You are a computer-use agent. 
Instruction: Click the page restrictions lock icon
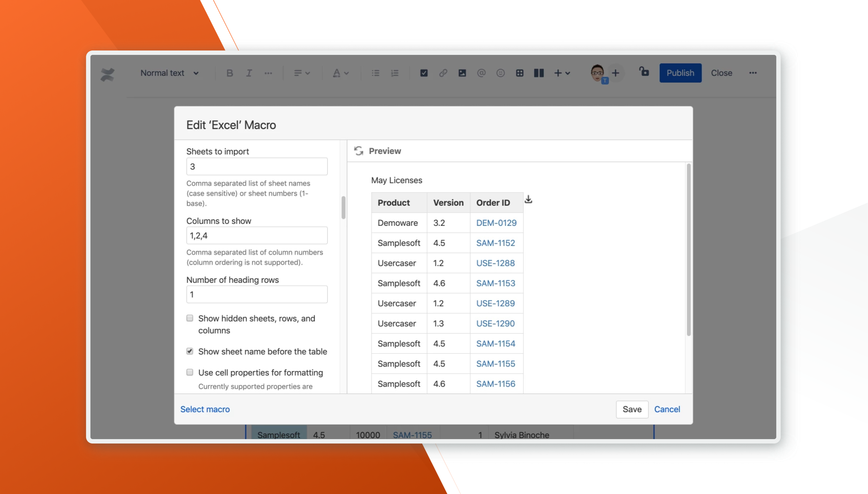click(x=644, y=72)
